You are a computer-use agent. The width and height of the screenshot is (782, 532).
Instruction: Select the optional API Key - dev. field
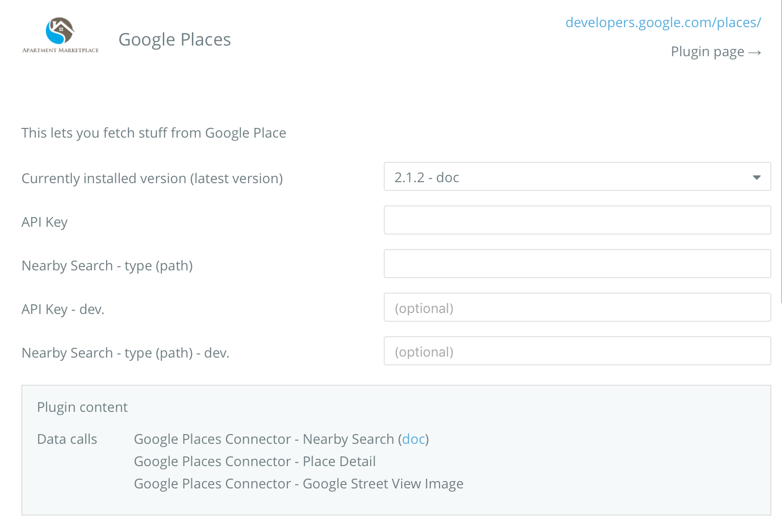[x=577, y=308]
